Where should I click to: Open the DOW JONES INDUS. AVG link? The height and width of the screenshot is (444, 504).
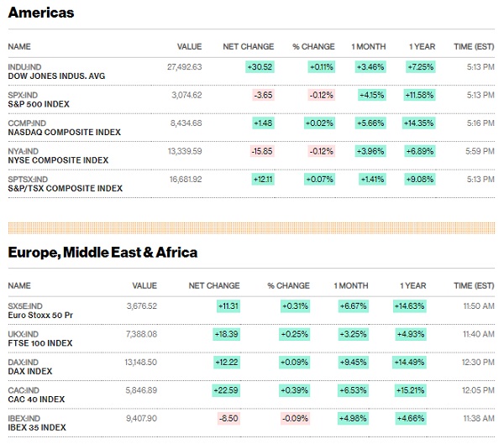point(56,76)
